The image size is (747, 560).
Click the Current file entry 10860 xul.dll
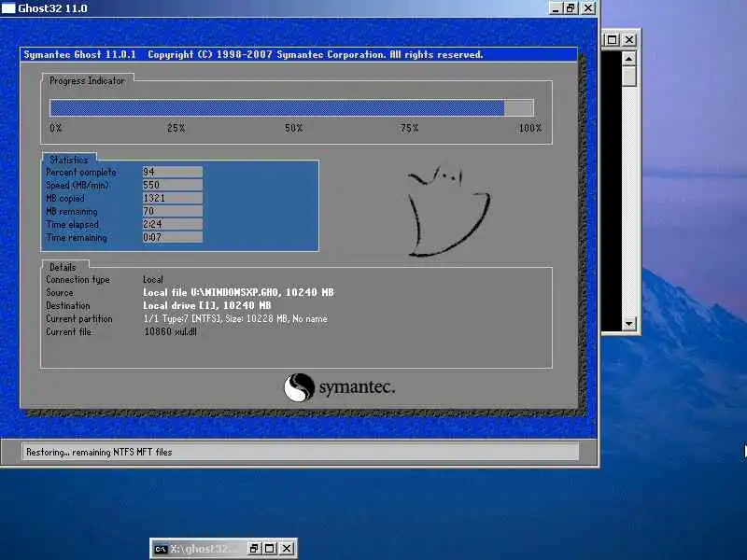(x=170, y=331)
